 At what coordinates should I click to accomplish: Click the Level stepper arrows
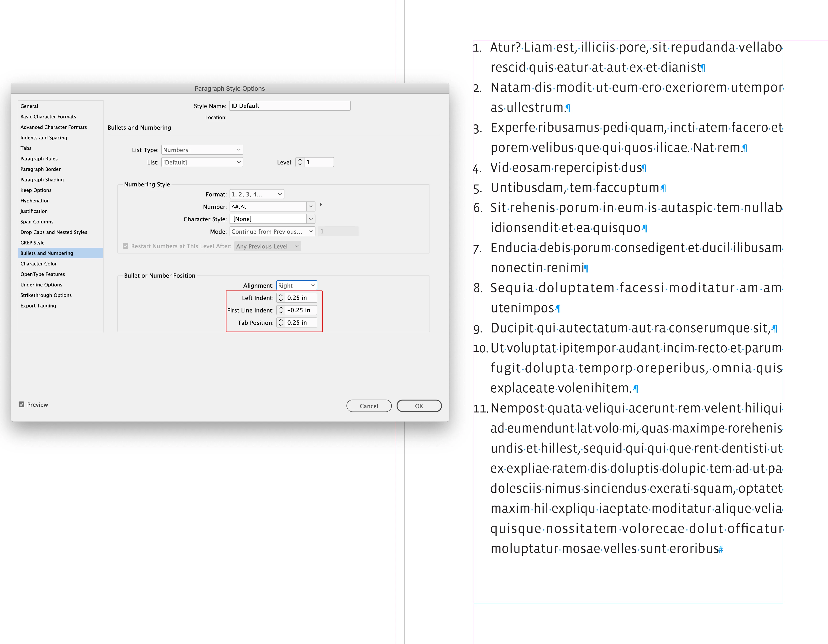tap(300, 162)
